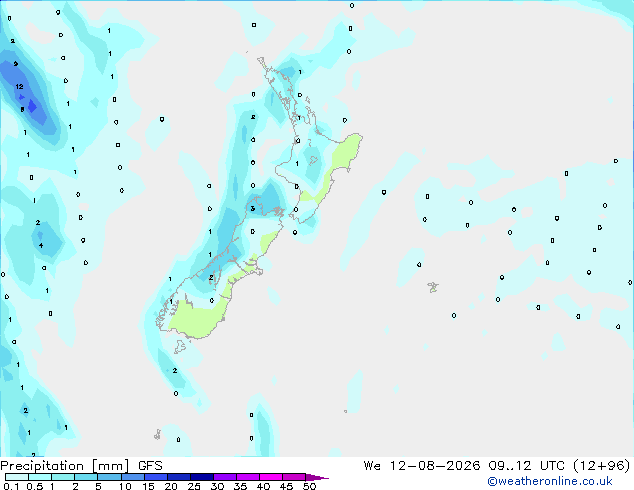
Task: Click the above-50 mm legend arrow tip
Action: pos(317,477)
